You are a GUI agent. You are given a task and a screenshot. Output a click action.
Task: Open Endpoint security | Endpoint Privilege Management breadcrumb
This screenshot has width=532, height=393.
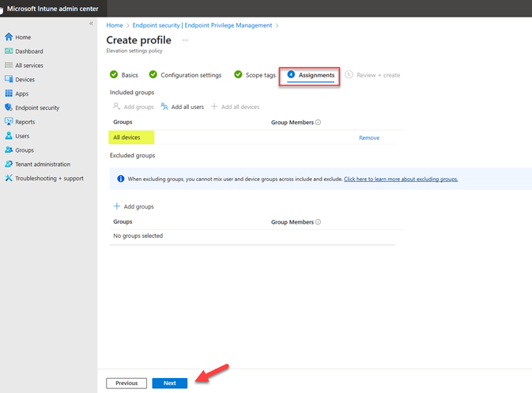click(x=202, y=25)
